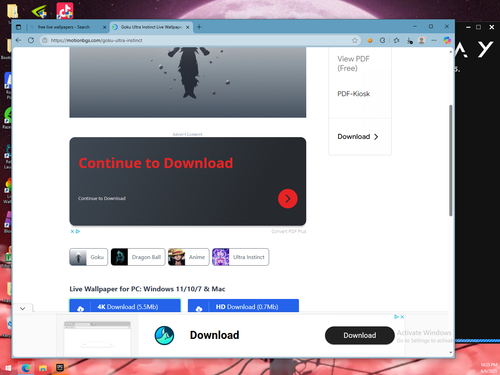
Task: Open a new browser tab with plus
Action: point(199,27)
